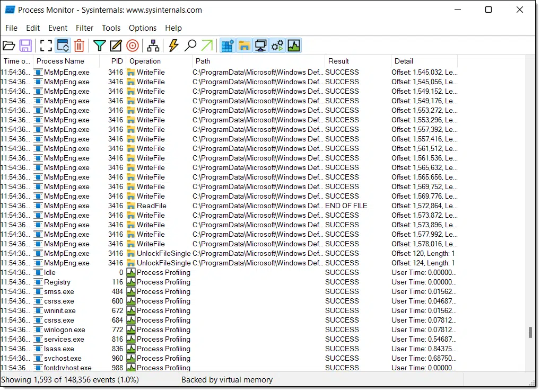Open the Filter funnel icon
This screenshot has height=392, width=541.
(x=99, y=46)
